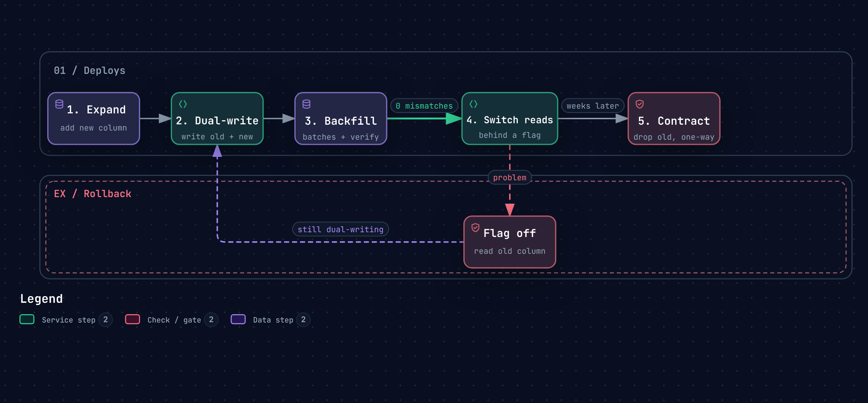This screenshot has height=403, width=868.
Task: Click the red Check / gate legend swatch
Action: (132, 319)
